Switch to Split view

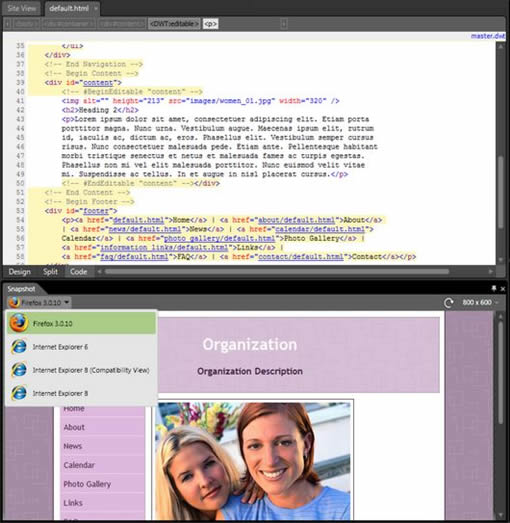[50, 272]
